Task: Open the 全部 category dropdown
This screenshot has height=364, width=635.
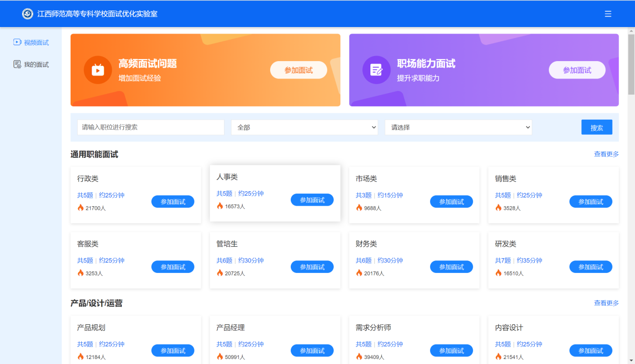Action: click(x=304, y=127)
